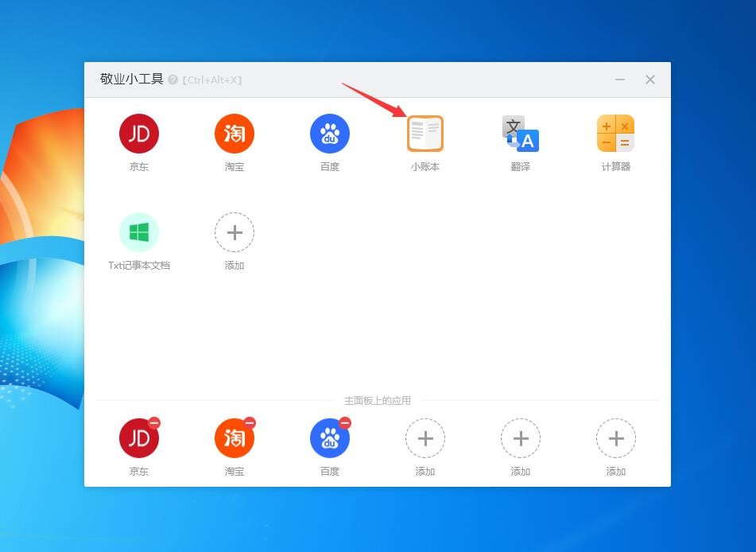Screen dimensions: 756x552
Task: Click the 主面板上的应用 section heading
Action: (378, 401)
